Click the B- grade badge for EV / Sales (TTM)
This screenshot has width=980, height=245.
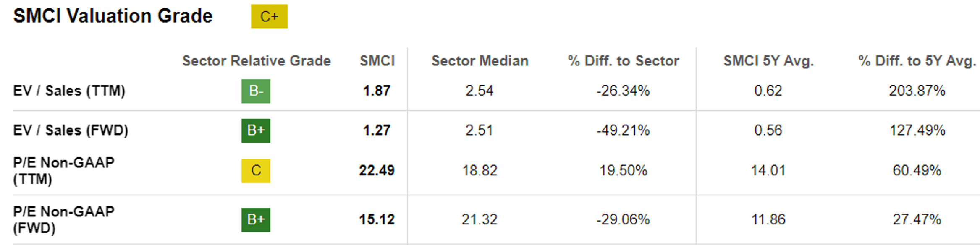click(256, 91)
